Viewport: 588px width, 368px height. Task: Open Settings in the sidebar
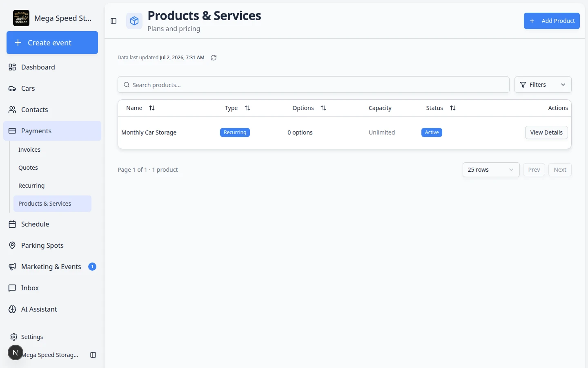(x=52, y=337)
